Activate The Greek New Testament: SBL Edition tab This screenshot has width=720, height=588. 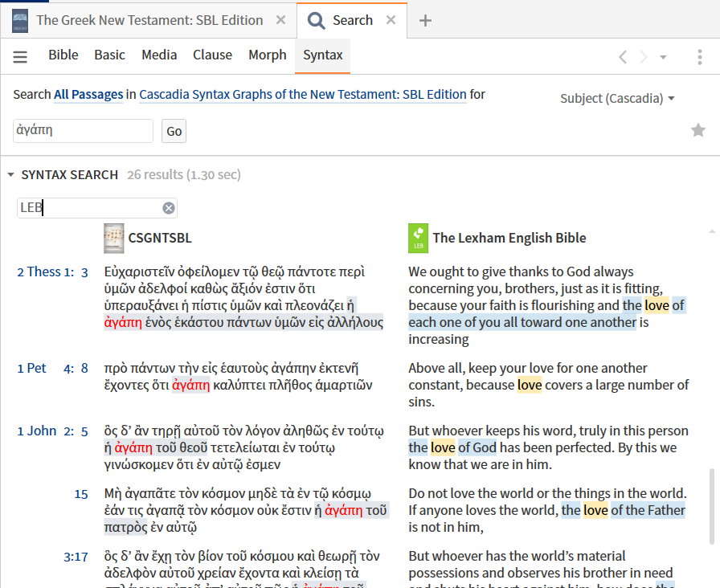(149, 20)
